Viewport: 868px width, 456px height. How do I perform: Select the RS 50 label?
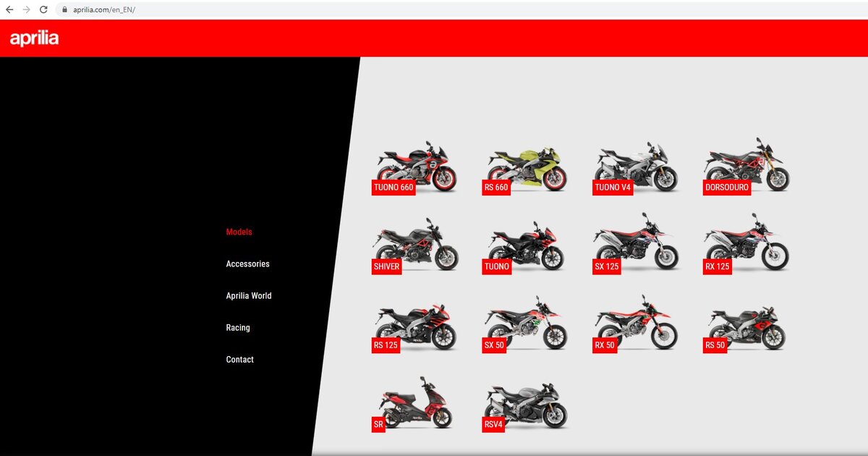click(715, 345)
